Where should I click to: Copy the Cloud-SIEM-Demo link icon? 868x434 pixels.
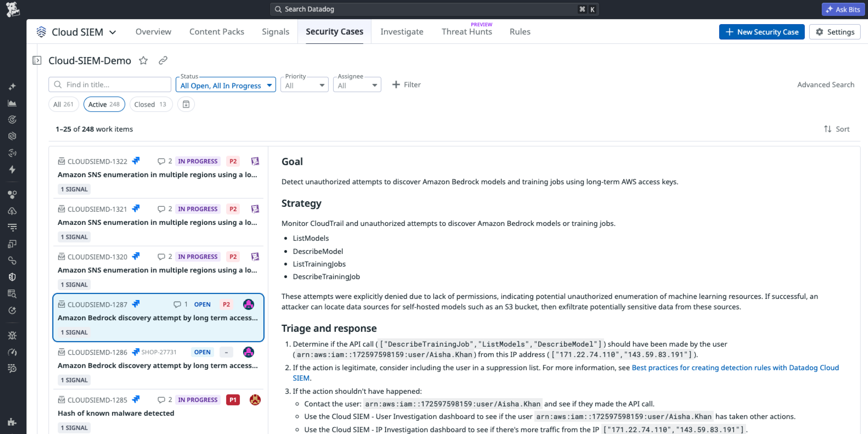pyautogui.click(x=163, y=61)
